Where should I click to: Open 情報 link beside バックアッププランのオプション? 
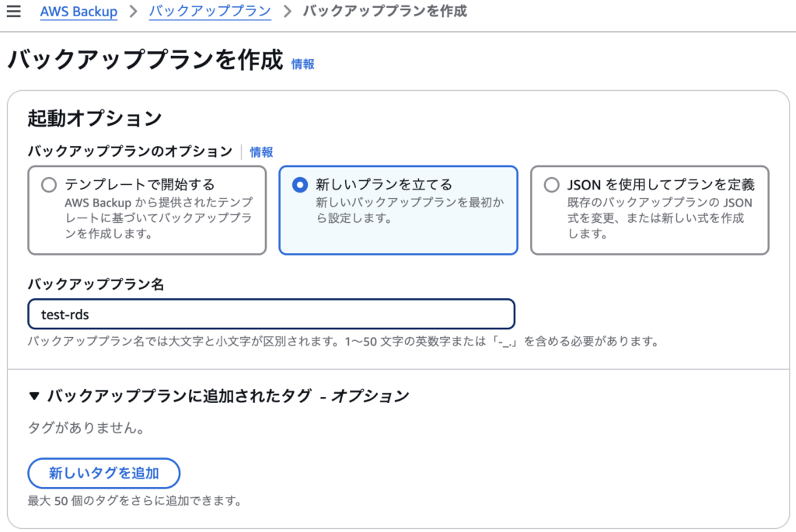pyautogui.click(x=261, y=151)
